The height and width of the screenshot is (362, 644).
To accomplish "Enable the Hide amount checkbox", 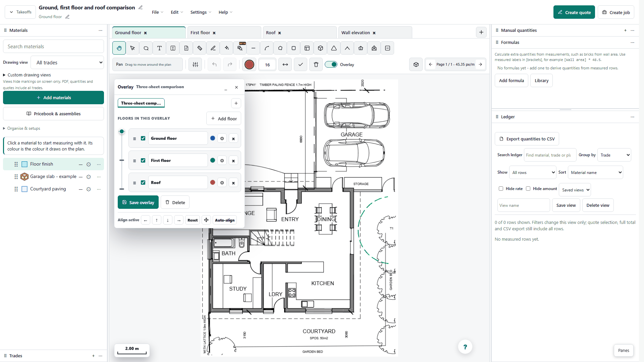I will 528,189.
